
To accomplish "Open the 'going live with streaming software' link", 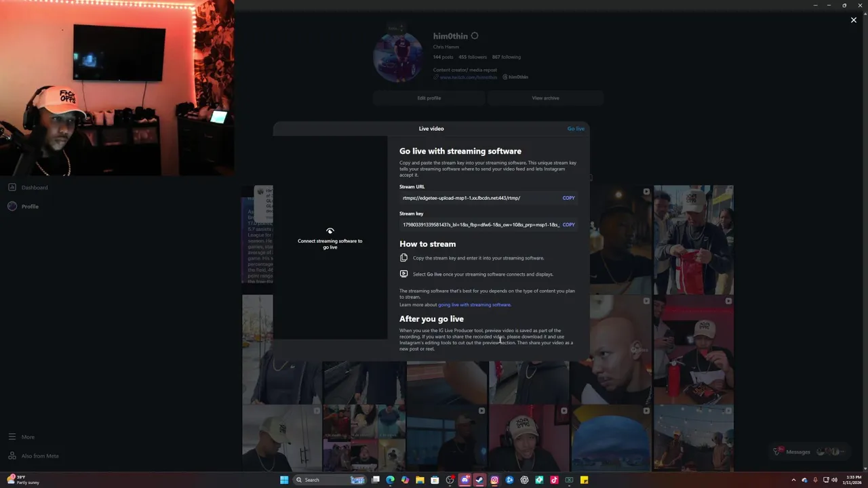I will tap(474, 305).
